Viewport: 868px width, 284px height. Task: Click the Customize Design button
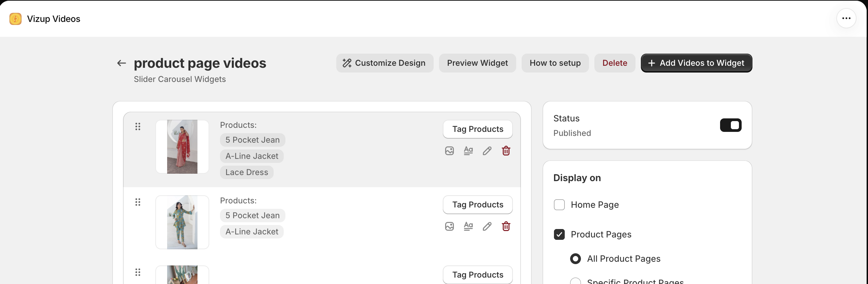[x=385, y=63]
